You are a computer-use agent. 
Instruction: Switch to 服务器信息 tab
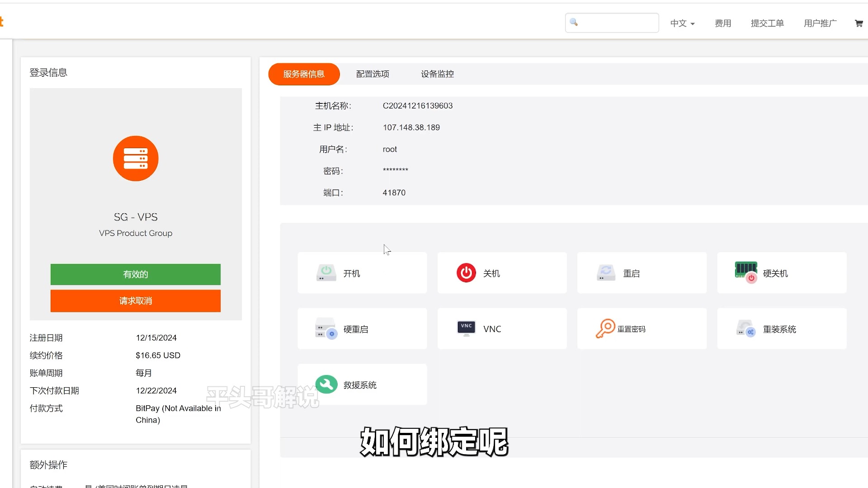pyautogui.click(x=304, y=74)
